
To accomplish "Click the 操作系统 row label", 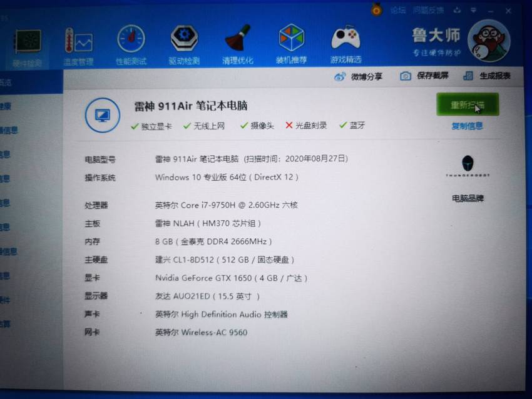I will pos(100,178).
